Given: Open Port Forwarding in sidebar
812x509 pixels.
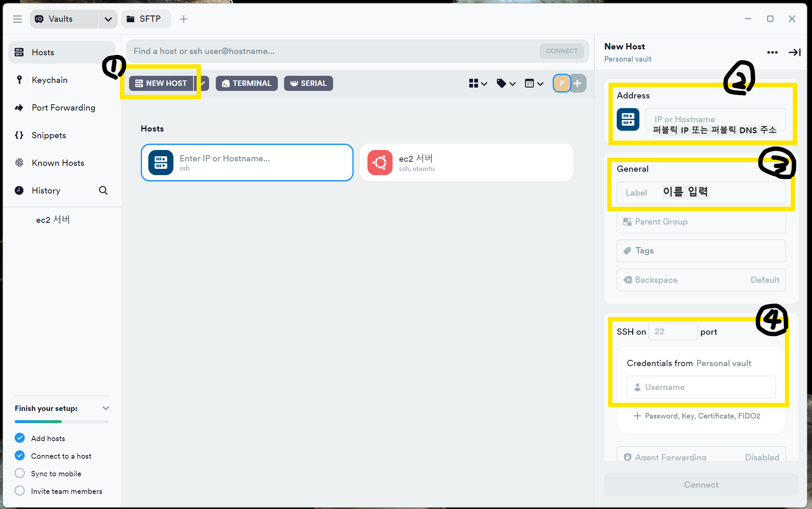Looking at the screenshot, I should [x=63, y=108].
